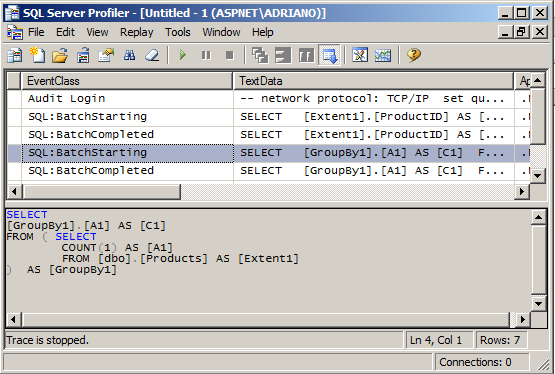
Task: Click the COUNT(1) AS [A1] line
Action: pos(117,248)
